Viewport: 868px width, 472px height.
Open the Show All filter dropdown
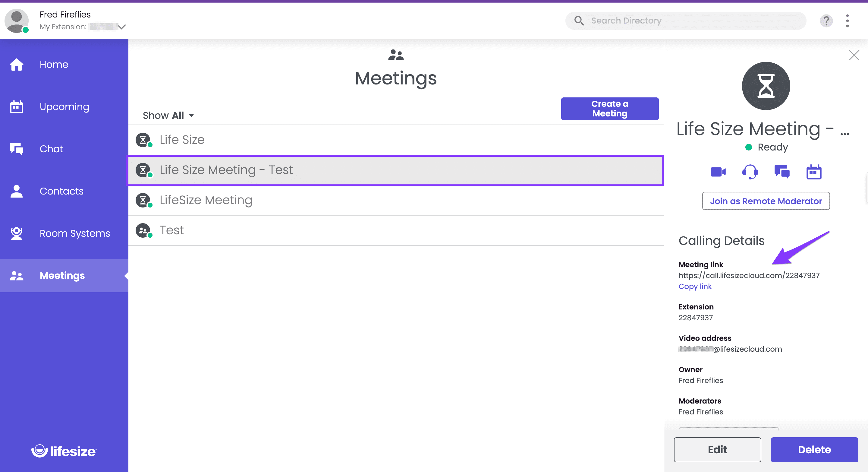pos(168,115)
